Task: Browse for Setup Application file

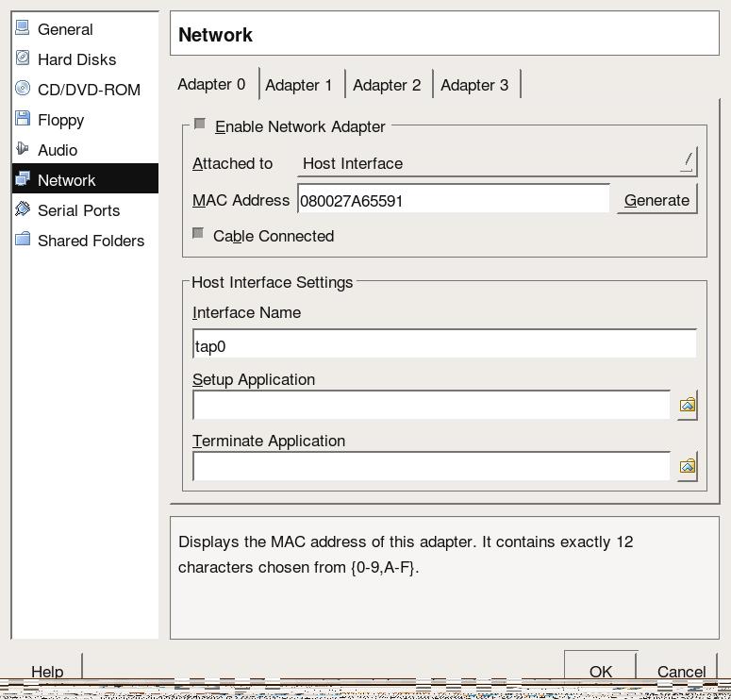Action: tap(688, 405)
